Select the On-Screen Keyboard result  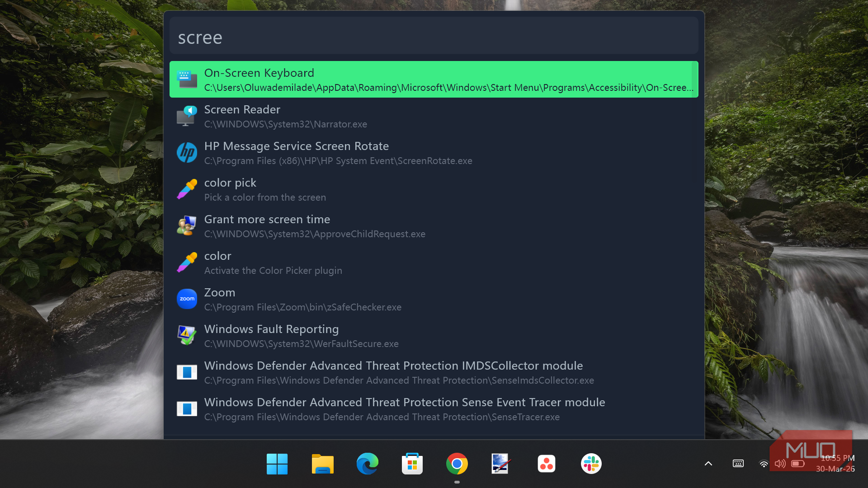coord(434,80)
